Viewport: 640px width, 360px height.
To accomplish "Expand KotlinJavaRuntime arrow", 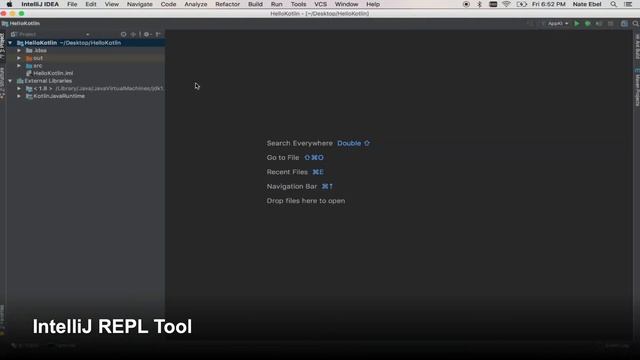I will (19, 96).
